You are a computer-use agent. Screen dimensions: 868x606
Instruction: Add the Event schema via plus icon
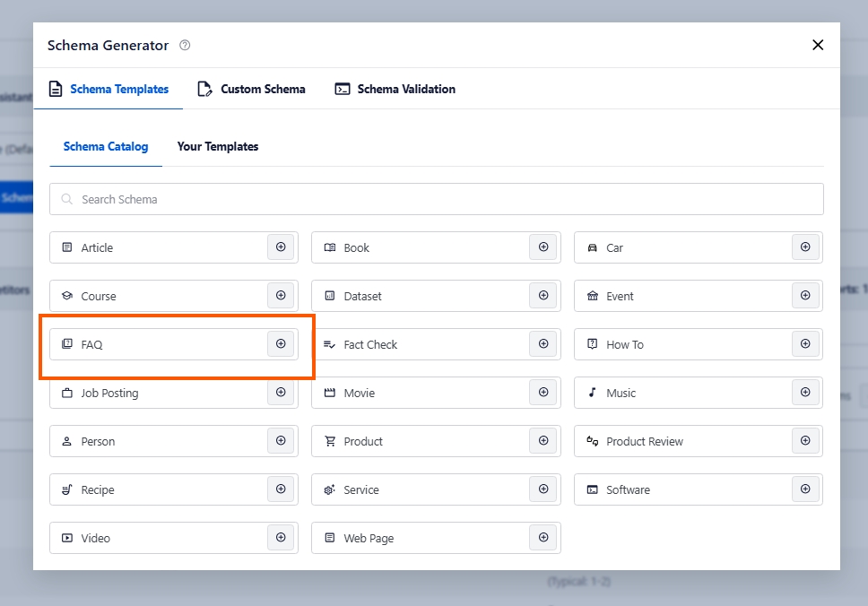point(805,296)
